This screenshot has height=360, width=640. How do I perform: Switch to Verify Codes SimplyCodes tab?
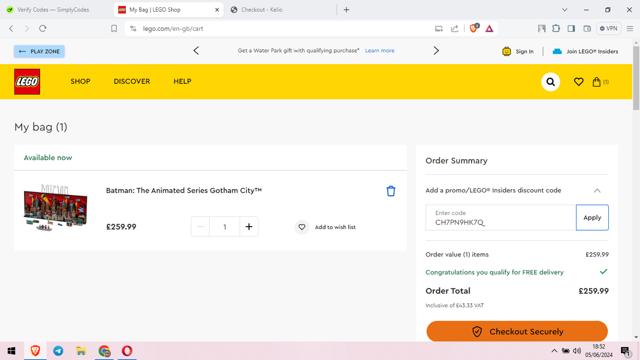click(x=53, y=9)
